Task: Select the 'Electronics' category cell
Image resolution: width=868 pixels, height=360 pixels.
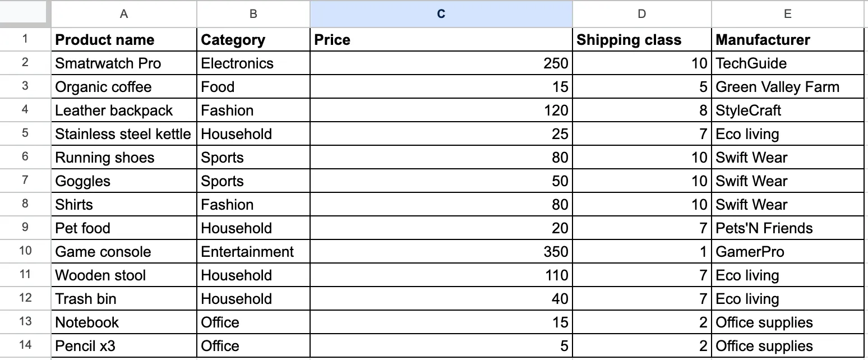Action: pos(253,63)
